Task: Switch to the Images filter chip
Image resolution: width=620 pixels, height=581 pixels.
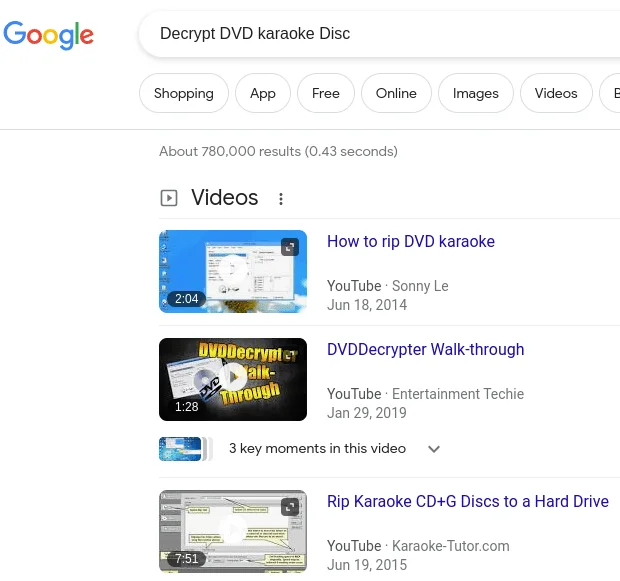Action: click(x=476, y=93)
